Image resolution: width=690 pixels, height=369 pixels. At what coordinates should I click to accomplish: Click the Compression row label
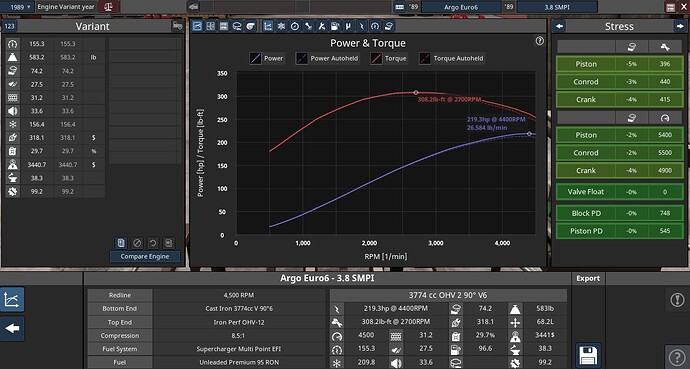point(120,336)
